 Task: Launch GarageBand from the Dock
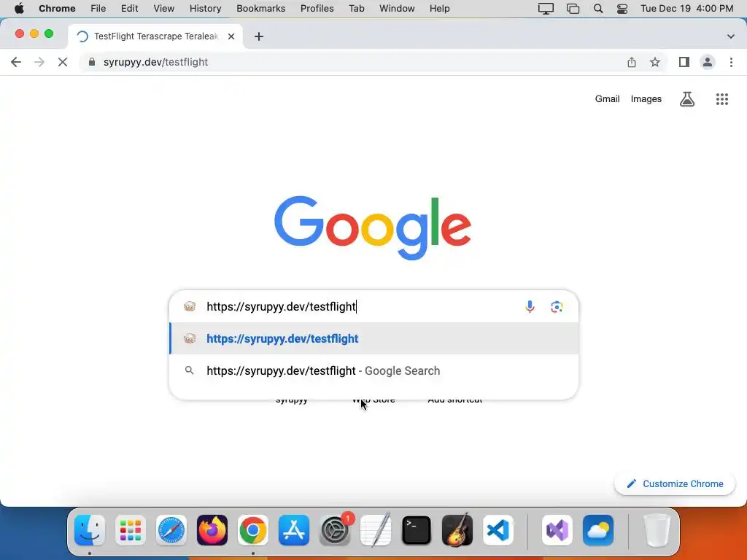pyautogui.click(x=457, y=530)
